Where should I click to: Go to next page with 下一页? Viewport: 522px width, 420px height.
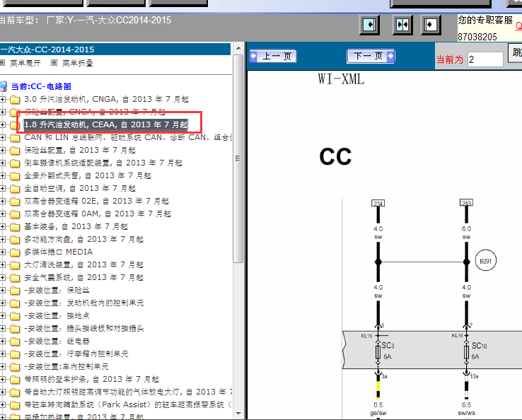(x=371, y=56)
